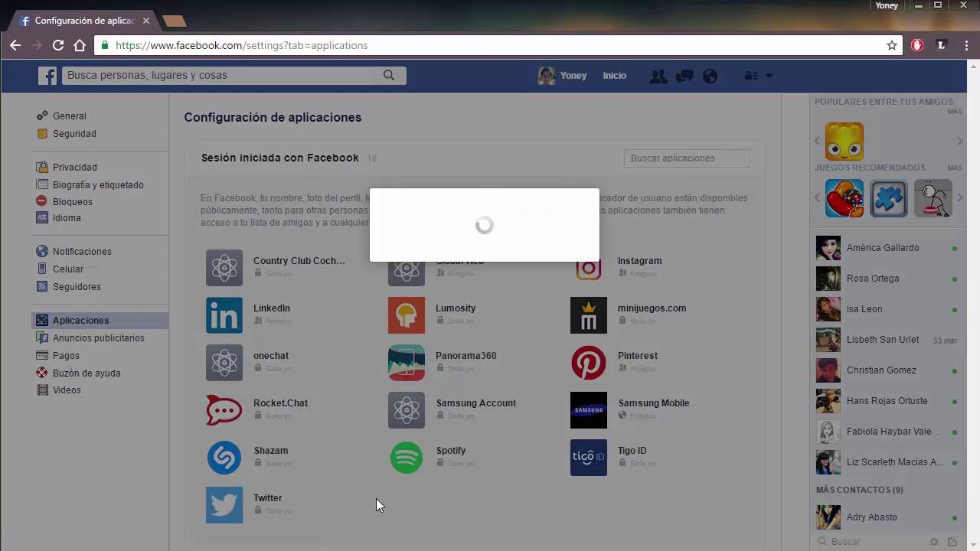The image size is (980, 551).
Task: Open chat options gear icon
Action: (x=934, y=542)
